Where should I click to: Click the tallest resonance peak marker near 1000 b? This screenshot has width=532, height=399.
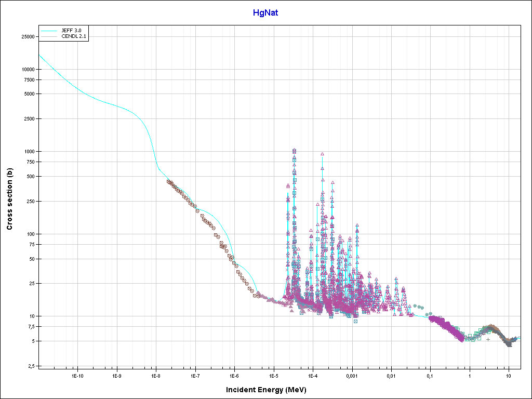pyautogui.click(x=294, y=151)
